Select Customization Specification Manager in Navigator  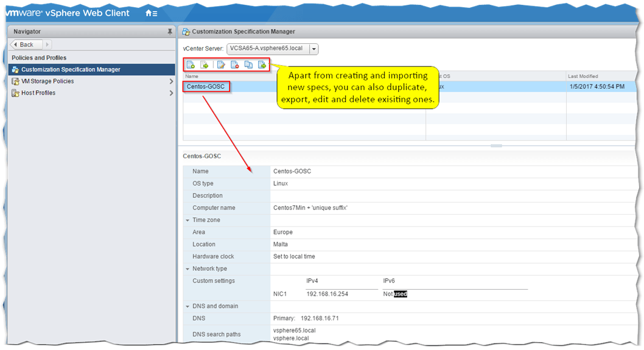click(x=92, y=69)
